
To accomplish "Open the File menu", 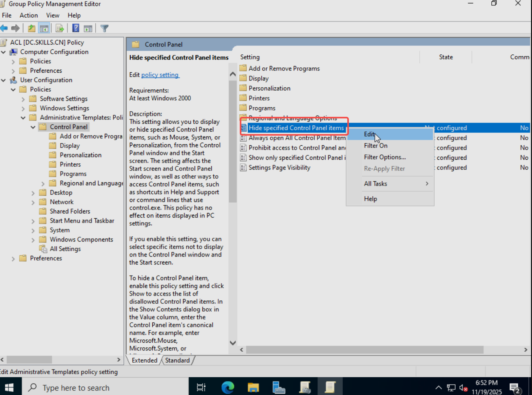I will (7, 15).
